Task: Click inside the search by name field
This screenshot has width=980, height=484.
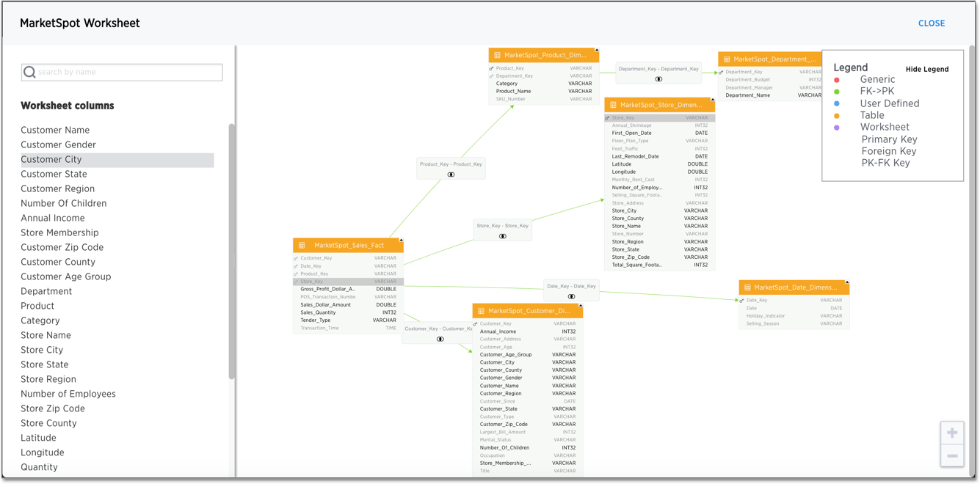Action: click(x=121, y=72)
